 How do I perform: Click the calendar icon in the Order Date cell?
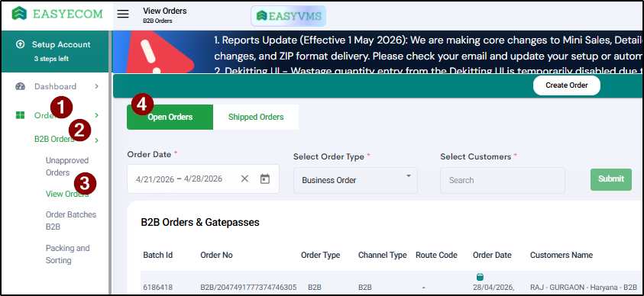480,277
